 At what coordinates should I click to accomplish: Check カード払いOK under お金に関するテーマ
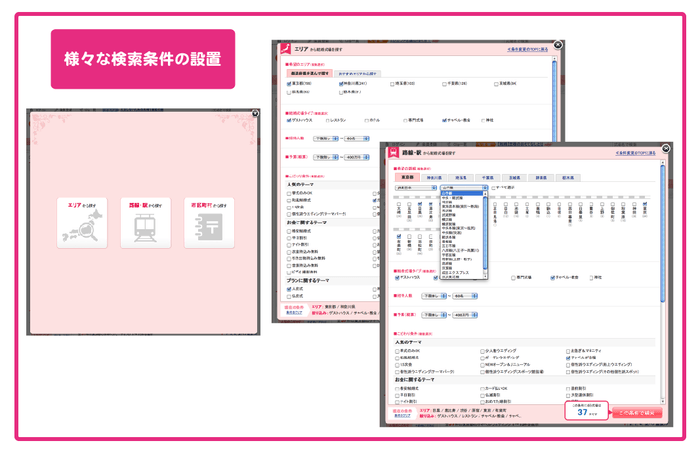point(483,389)
